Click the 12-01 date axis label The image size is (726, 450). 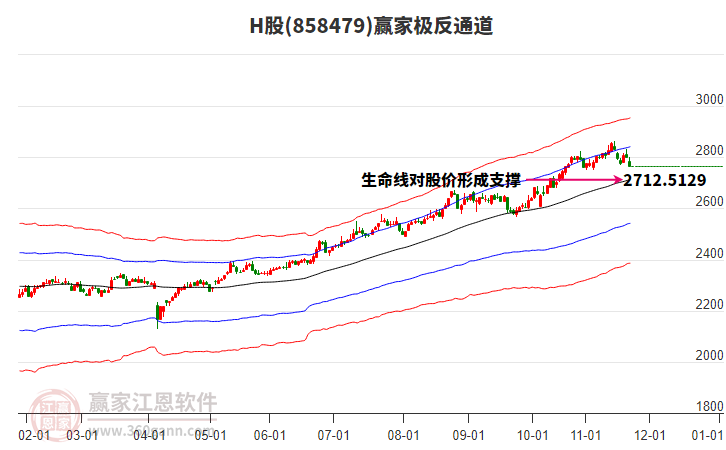coord(649,436)
